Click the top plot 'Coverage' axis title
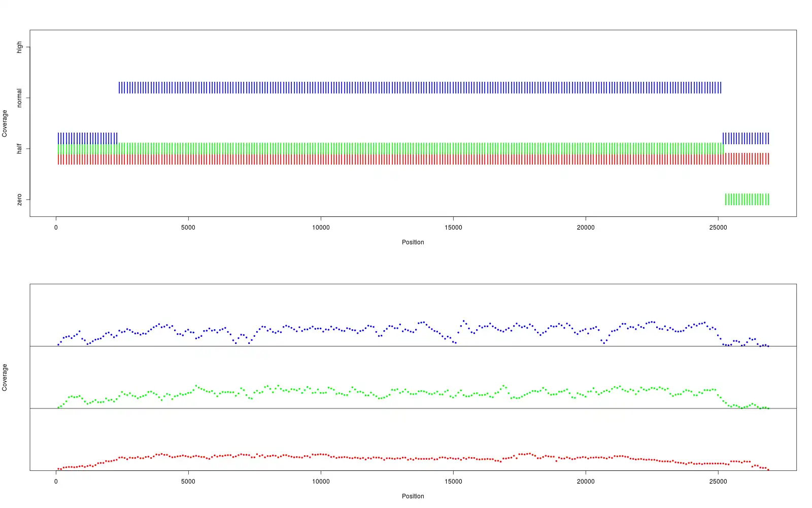Viewport: 812px width, 508px height. pyautogui.click(x=5, y=123)
